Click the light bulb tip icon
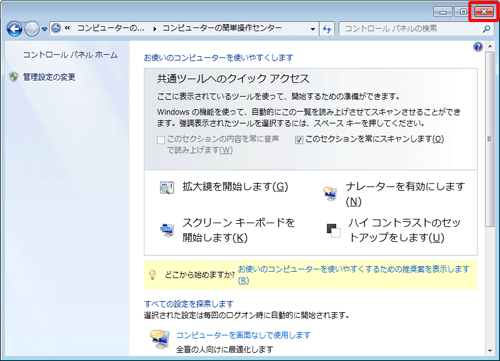Image resolution: width=500 pixels, height=361 pixels. (152, 275)
